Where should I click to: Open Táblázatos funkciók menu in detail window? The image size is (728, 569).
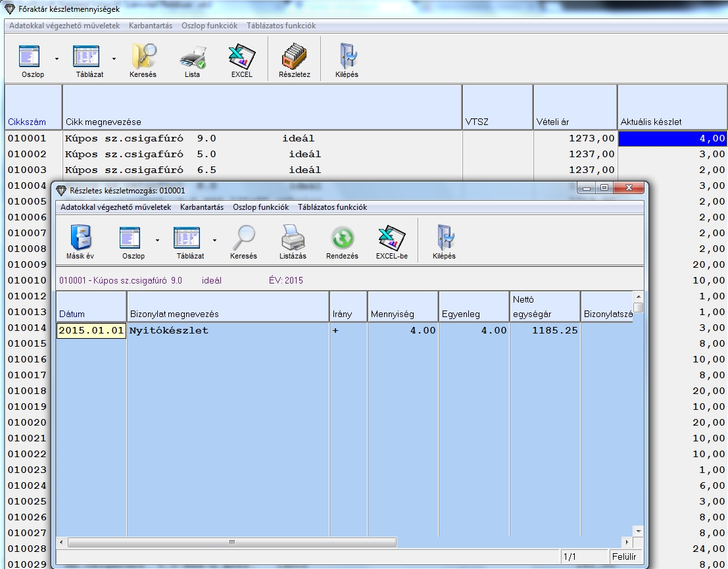[x=332, y=207]
